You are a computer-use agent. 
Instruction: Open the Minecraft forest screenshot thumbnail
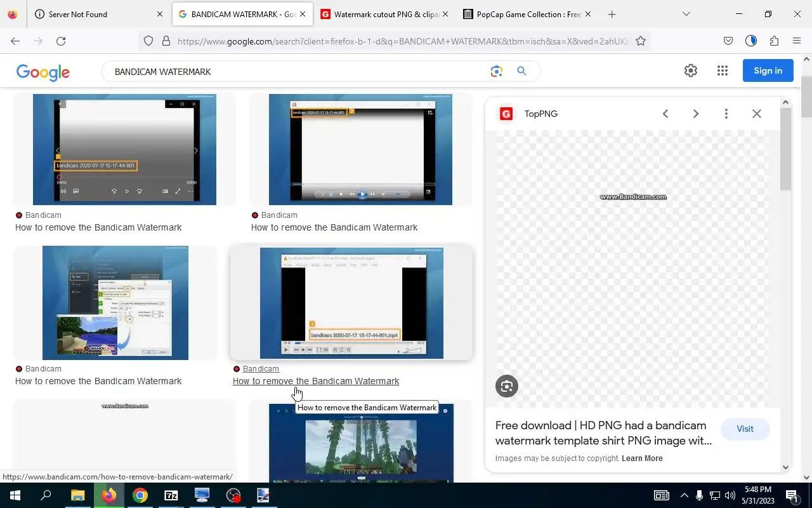pos(360,443)
